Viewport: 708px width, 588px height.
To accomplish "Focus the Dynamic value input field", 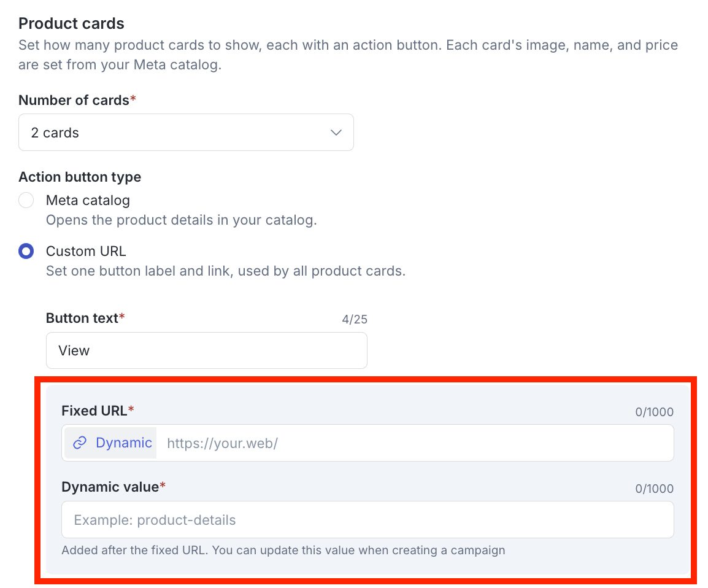I will pyautogui.click(x=367, y=519).
